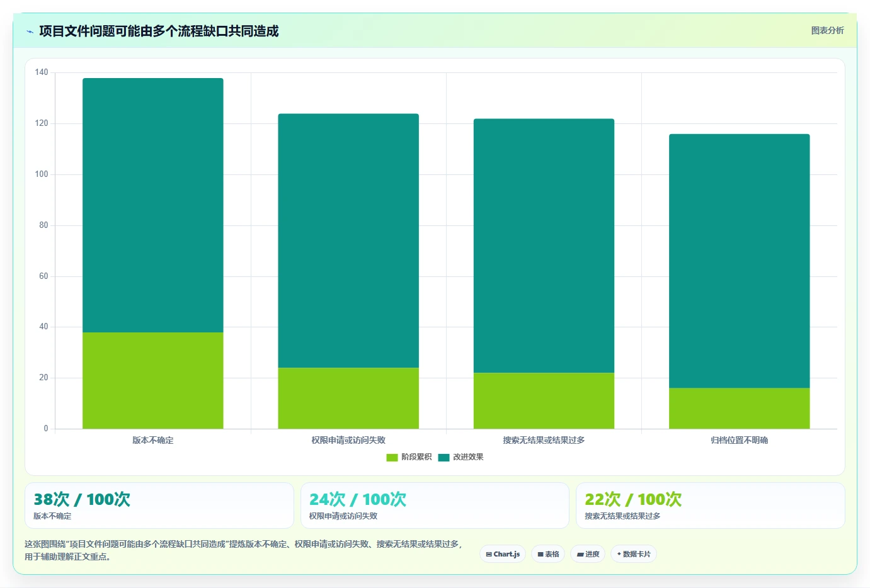Toggle the 阶段累积 legend color box
This screenshot has width=870, height=588.
click(392, 457)
